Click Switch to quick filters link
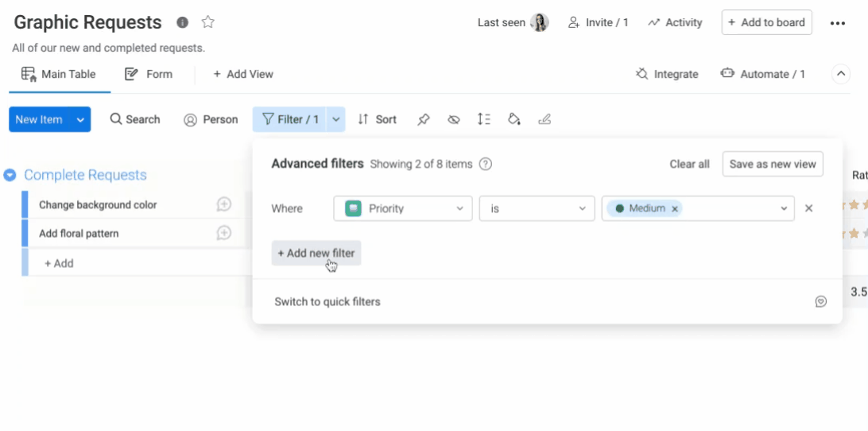 point(327,302)
